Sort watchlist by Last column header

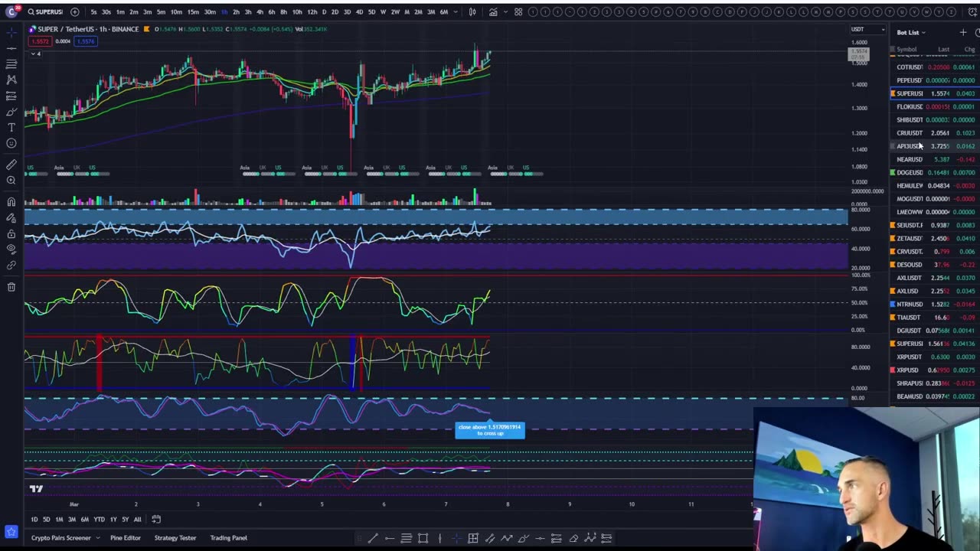pyautogui.click(x=943, y=49)
